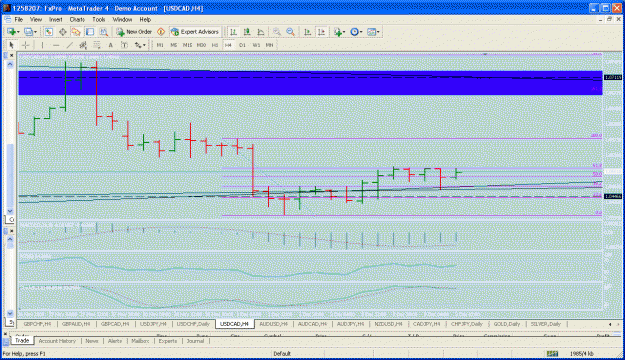Set timeframe to D1

click(242, 45)
